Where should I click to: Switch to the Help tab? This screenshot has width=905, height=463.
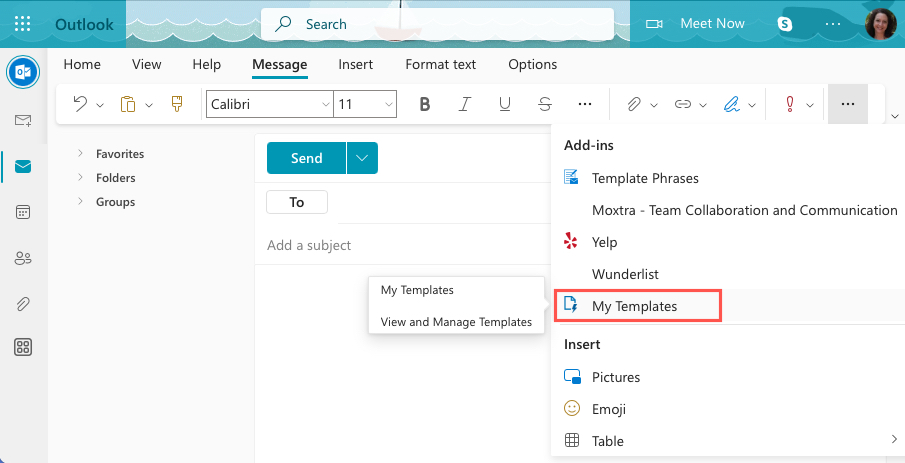(207, 64)
